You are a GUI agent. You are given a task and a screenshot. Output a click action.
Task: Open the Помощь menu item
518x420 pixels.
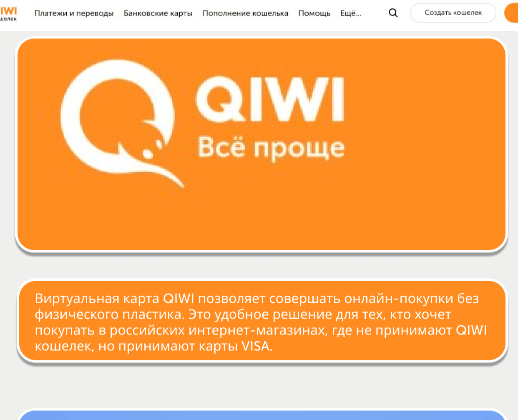314,13
